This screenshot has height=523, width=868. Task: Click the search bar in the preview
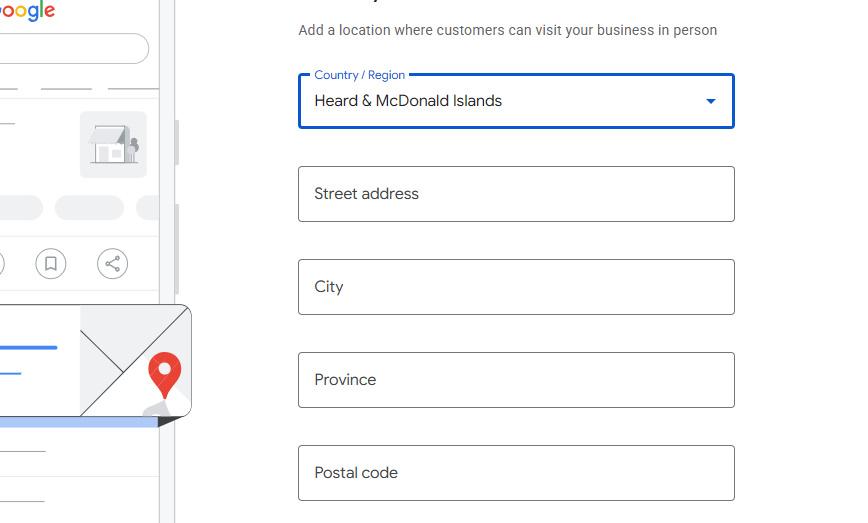(74, 49)
